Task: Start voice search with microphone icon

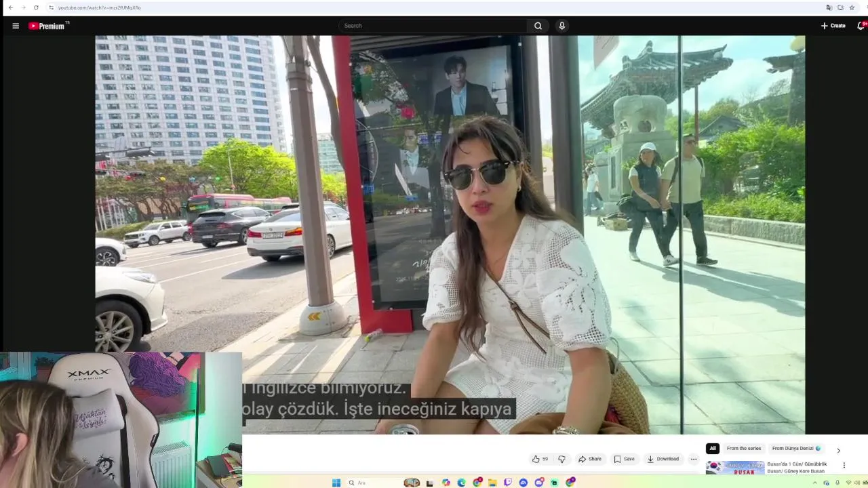Action: point(561,26)
